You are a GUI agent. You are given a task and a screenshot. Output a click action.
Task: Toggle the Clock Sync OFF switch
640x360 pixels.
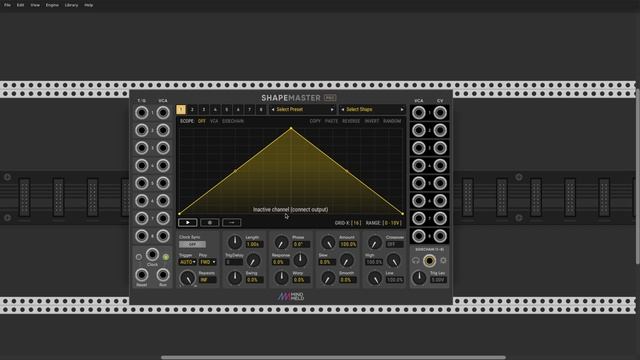click(192, 244)
